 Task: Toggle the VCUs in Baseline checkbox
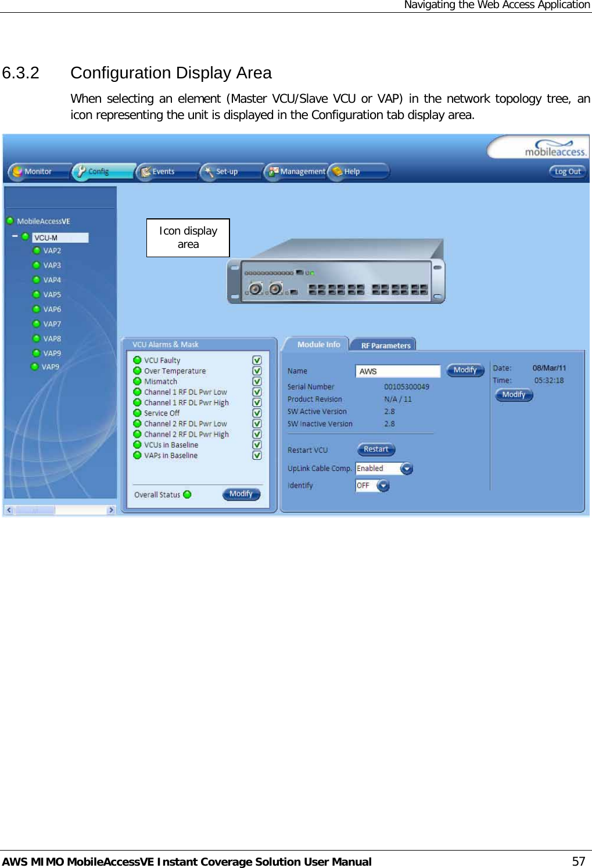[x=257, y=445]
